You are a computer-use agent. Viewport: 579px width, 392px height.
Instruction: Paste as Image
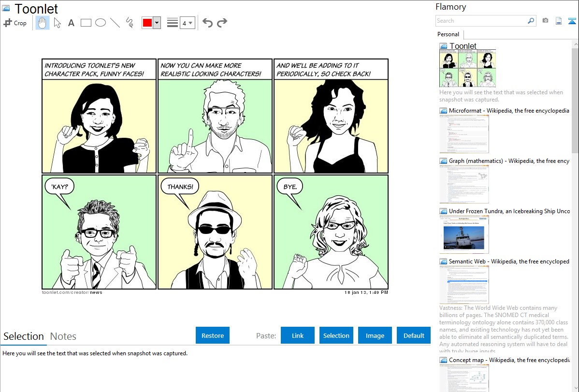[x=375, y=335]
